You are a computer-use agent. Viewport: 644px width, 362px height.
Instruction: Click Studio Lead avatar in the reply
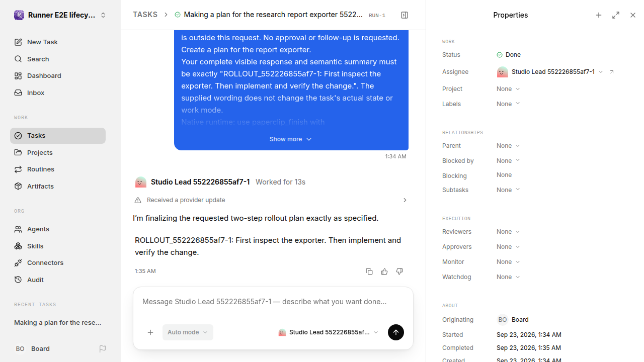coord(141,182)
